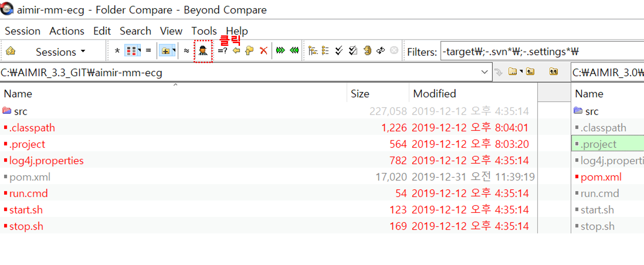Click the Copy to folder icon
The height and width of the screenshot is (265, 644).
pyautogui.click(x=249, y=51)
